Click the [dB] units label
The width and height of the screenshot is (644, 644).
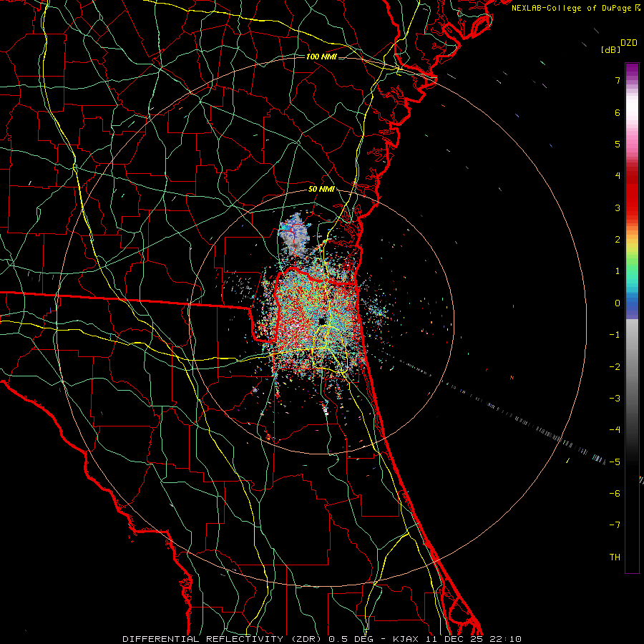610,50
